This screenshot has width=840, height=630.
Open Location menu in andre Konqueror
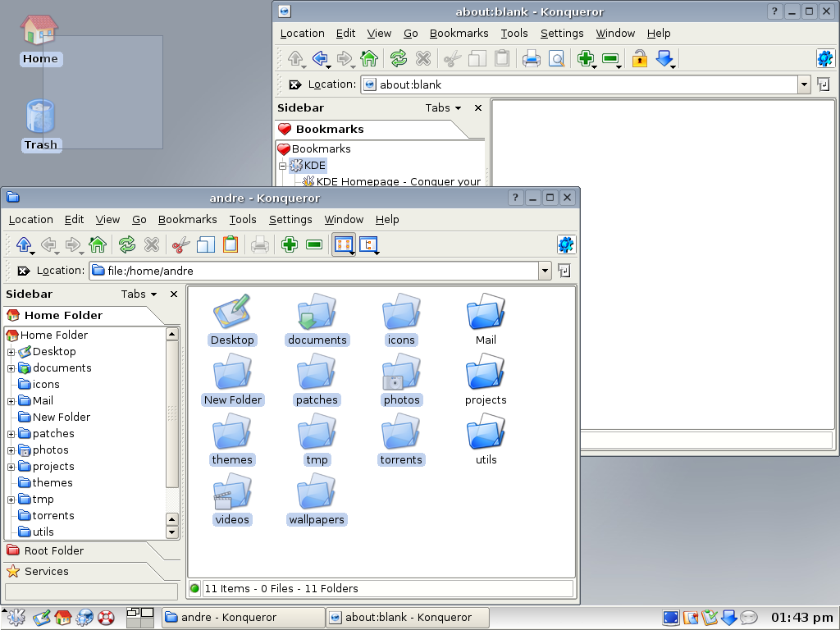(x=30, y=220)
